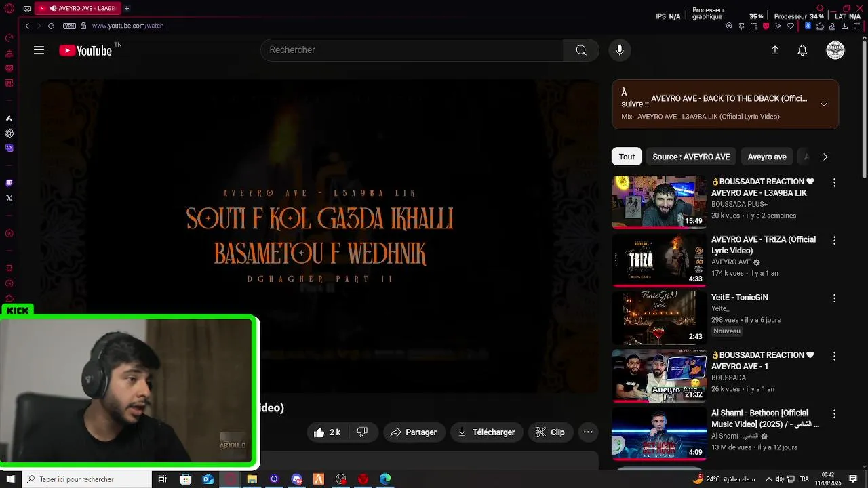This screenshot has width=868, height=488.
Task: Open tab islands workspace icon
Action: [x=26, y=9]
